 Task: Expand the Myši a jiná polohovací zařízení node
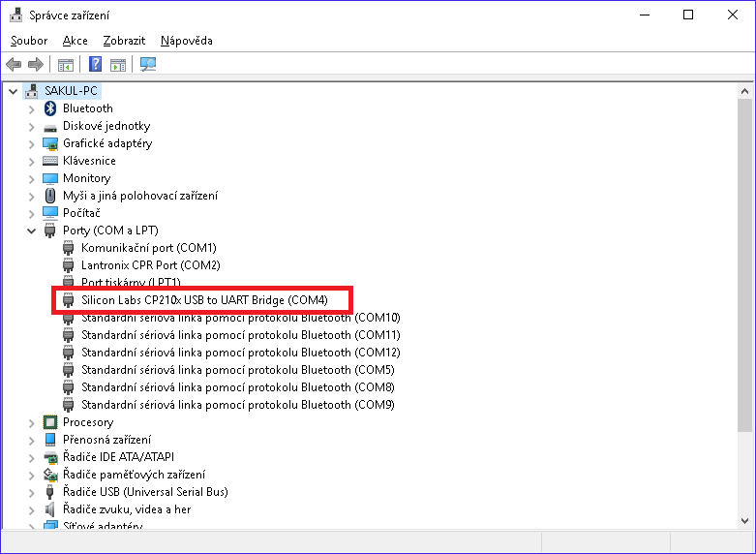tap(31, 197)
